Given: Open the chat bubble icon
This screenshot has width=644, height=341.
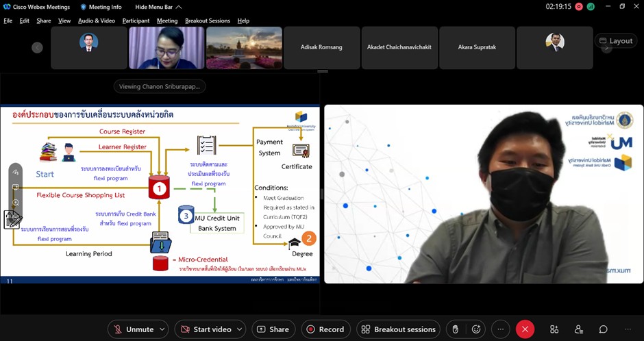Looking at the screenshot, I should click(604, 329).
